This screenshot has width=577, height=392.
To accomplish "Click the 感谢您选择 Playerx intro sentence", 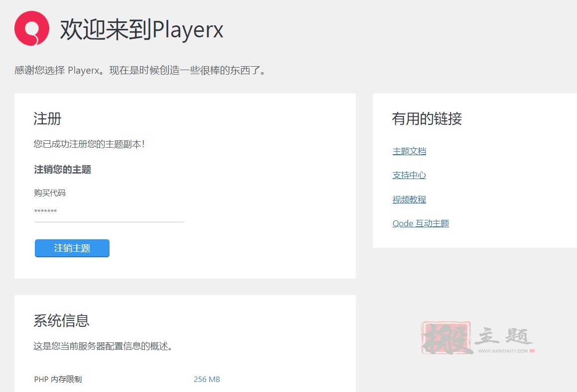I will tap(140, 70).
